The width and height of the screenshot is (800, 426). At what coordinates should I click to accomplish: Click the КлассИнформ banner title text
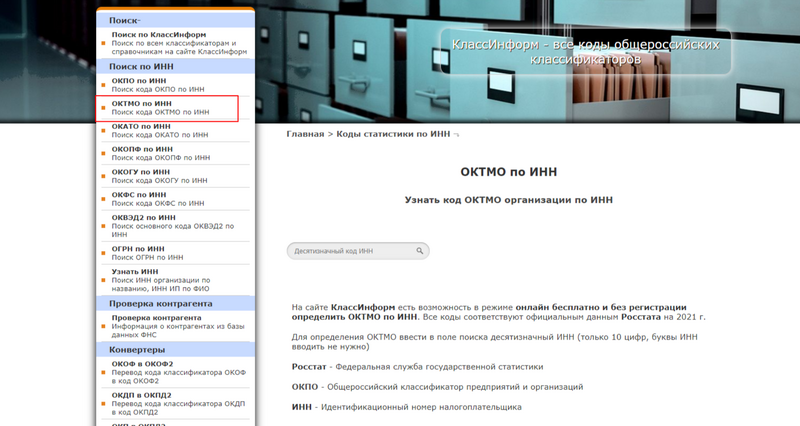point(585,52)
